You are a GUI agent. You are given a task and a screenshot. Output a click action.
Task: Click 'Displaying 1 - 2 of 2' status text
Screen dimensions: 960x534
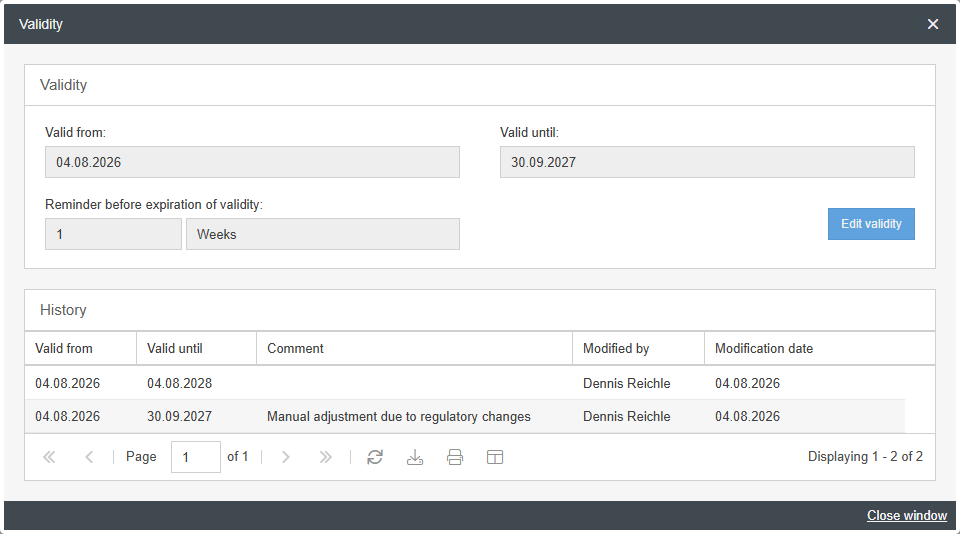click(865, 456)
